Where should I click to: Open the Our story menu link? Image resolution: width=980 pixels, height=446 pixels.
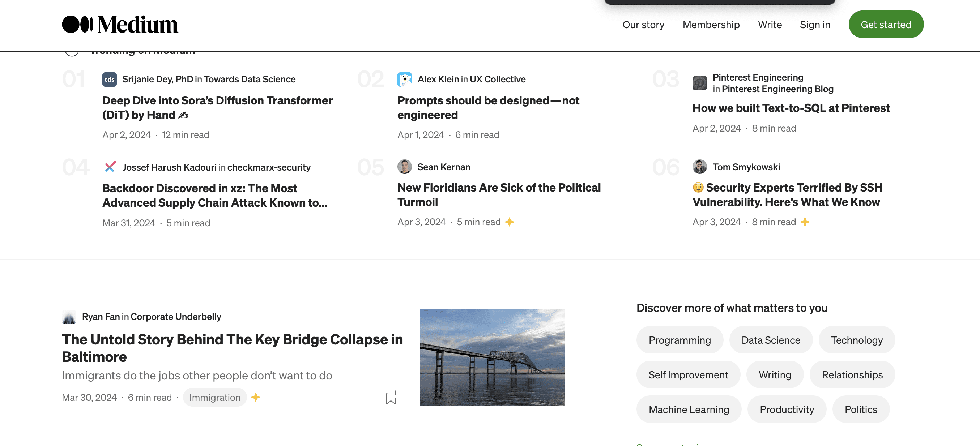(x=643, y=25)
